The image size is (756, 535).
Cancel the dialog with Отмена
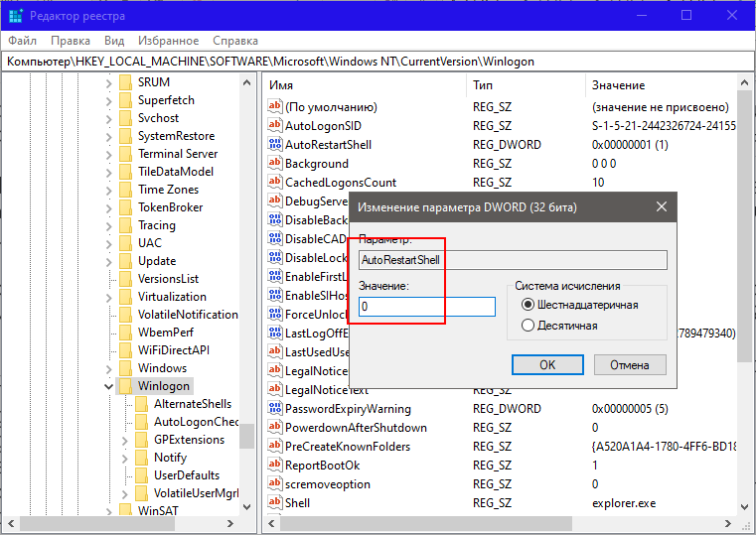tap(630, 365)
